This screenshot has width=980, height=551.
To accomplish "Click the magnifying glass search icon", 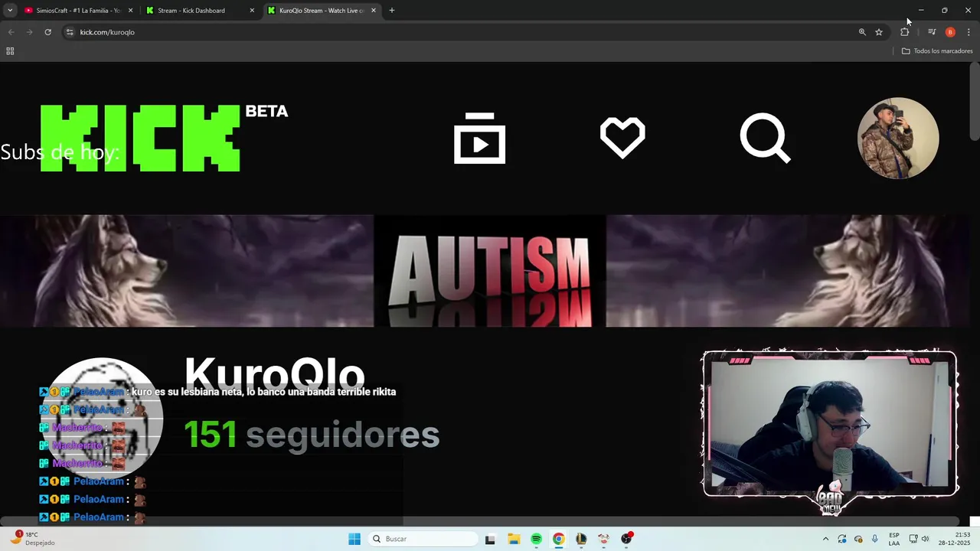I will tap(765, 139).
